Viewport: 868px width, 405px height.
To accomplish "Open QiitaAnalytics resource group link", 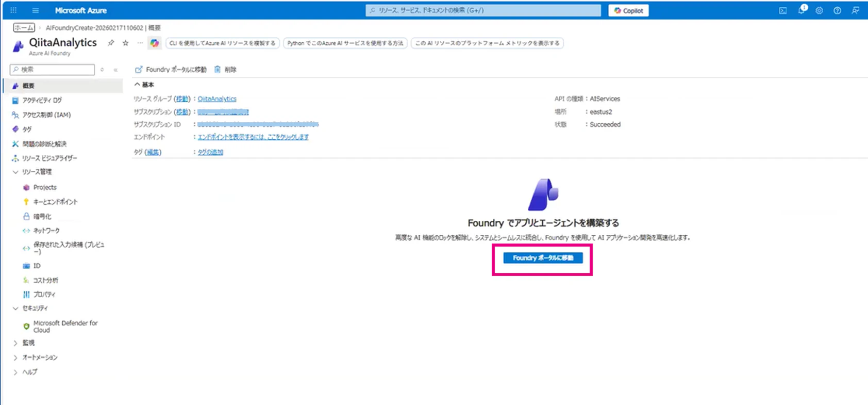I will pos(217,99).
